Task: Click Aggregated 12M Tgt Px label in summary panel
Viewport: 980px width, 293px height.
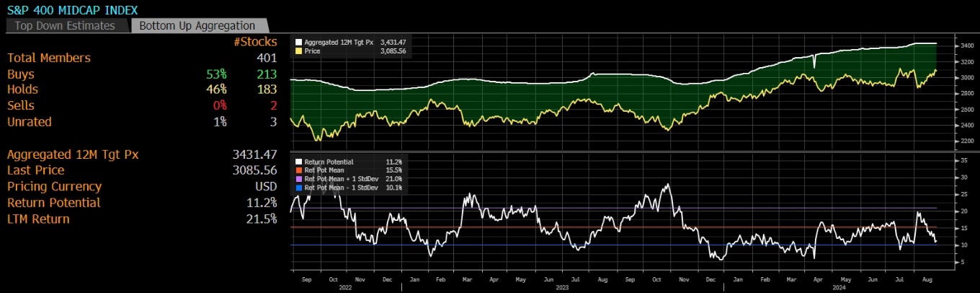Action: [72, 154]
